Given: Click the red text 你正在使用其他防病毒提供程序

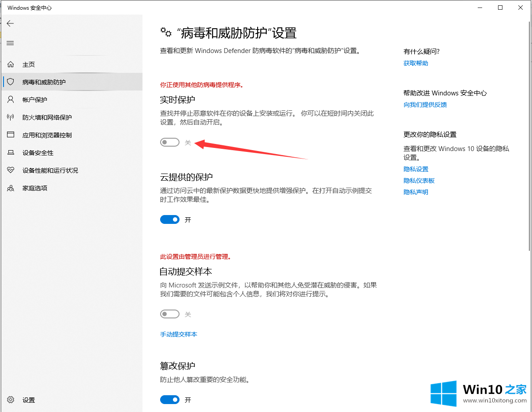Looking at the screenshot, I should pyautogui.click(x=202, y=84).
